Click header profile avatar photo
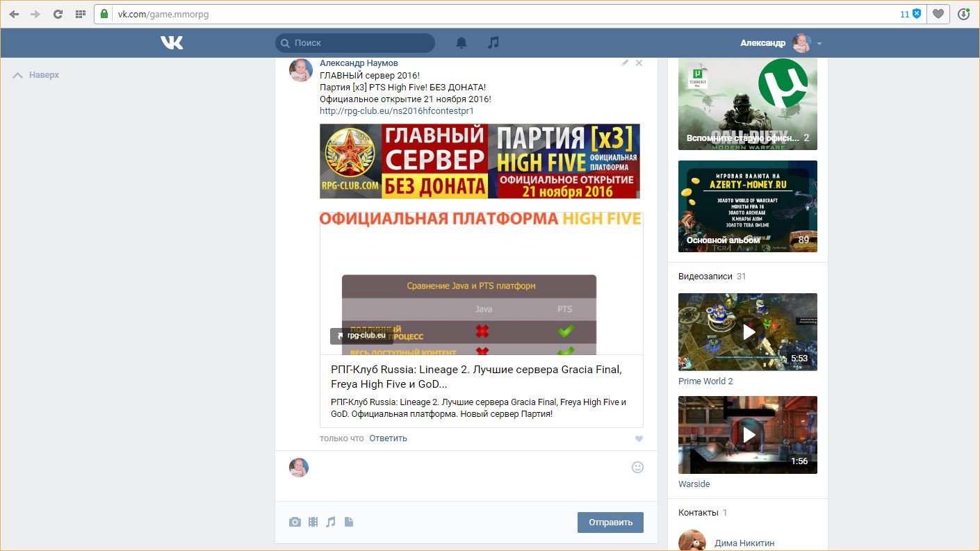Image resolution: width=980 pixels, height=551 pixels. point(802,43)
